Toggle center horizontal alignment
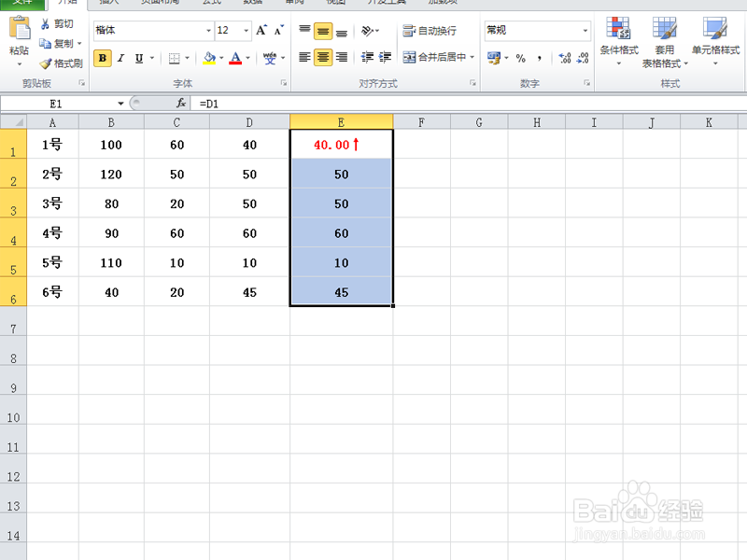The width and height of the screenshot is (747, 560). 323,58
